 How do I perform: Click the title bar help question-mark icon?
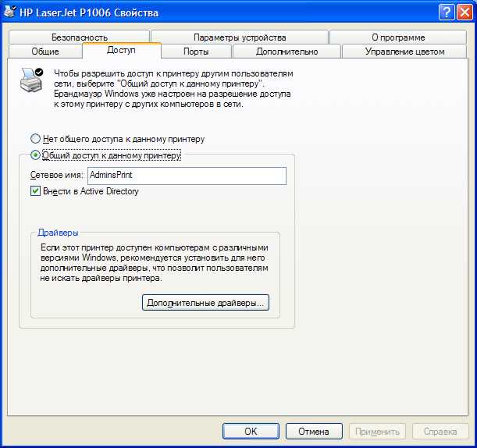[447, 12]
